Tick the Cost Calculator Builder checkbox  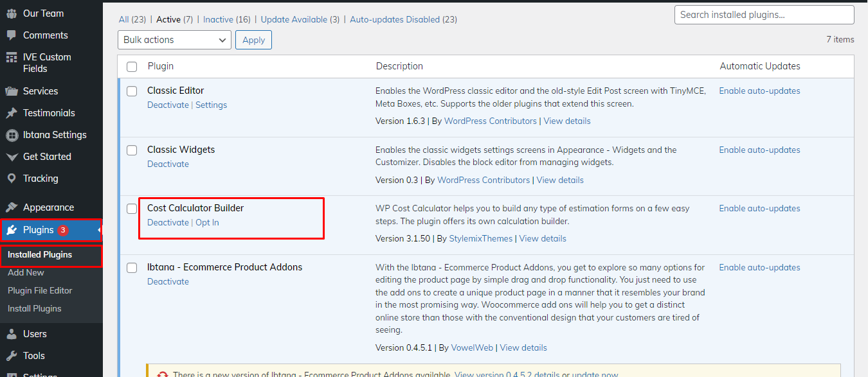click(132, 209)
